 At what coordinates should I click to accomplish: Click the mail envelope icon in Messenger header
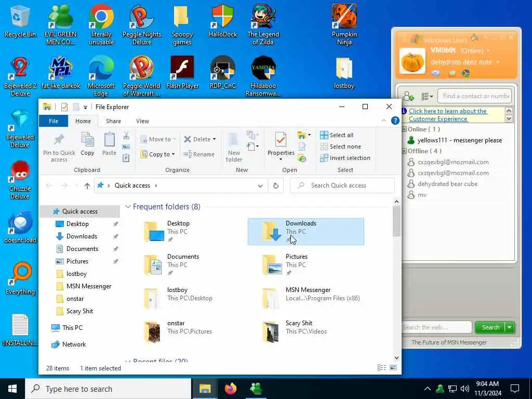point(436,73)
